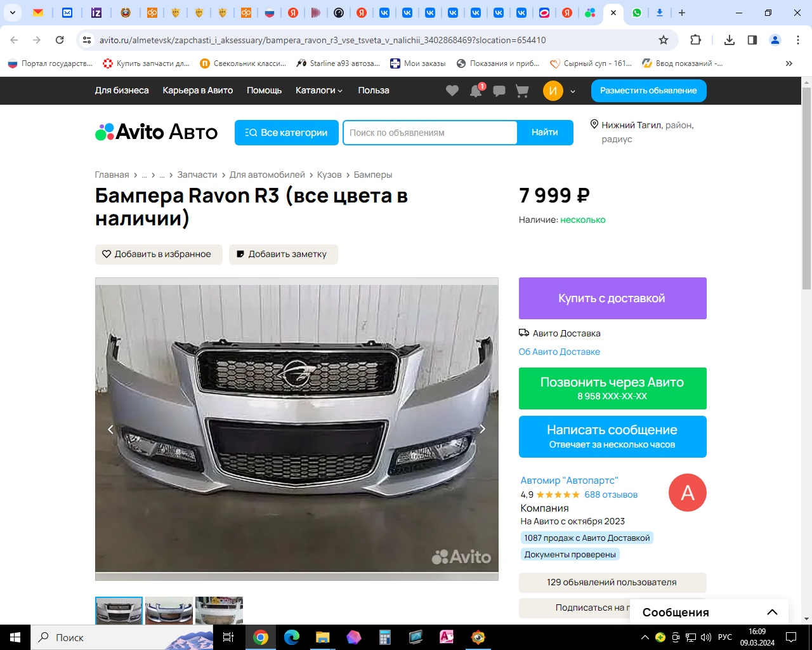The height and width of the screenshot is (650, 812).
Task: Open Кузов breadcrumb link
Action: tap(329, 175)
